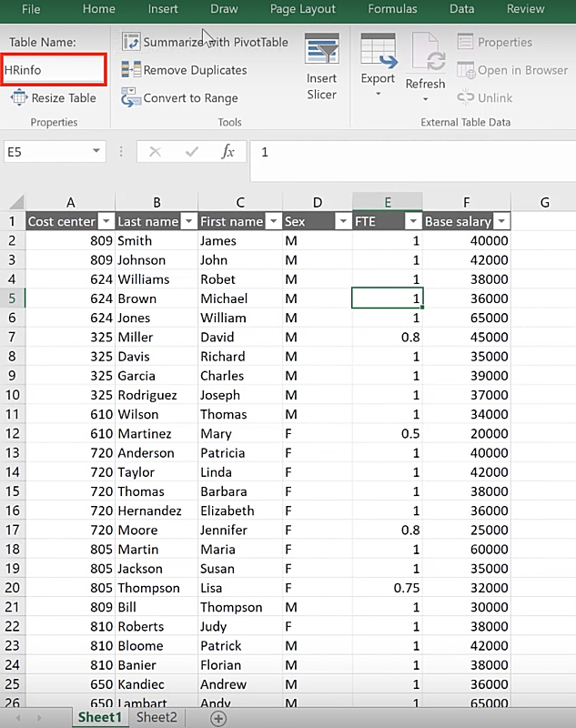Expand the Sex column filter arrow
Viewport: 576px width, 728px height.
click(343, 221)
